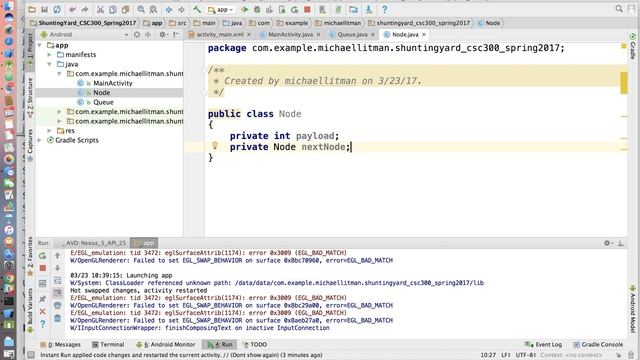Expand Gradle Scripts node
This screenshot has height=360, width=640.
click(40, 140)
